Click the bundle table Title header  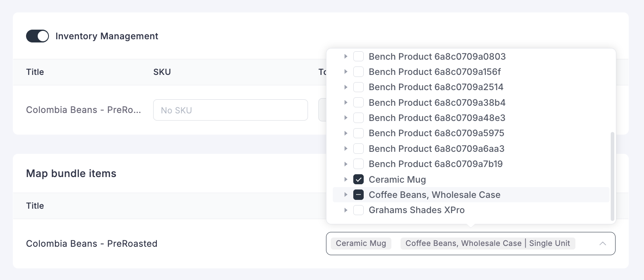coord(35,206)
